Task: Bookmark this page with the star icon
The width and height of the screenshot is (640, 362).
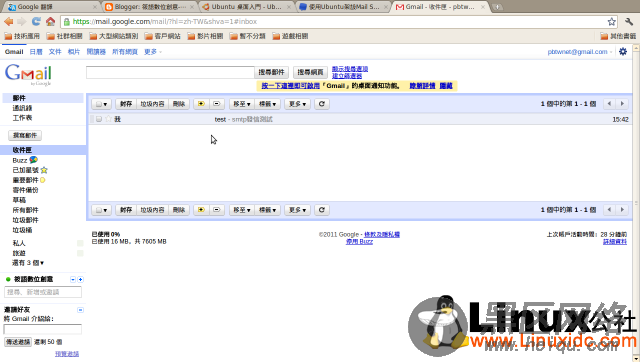Action: tap(611, 22)
